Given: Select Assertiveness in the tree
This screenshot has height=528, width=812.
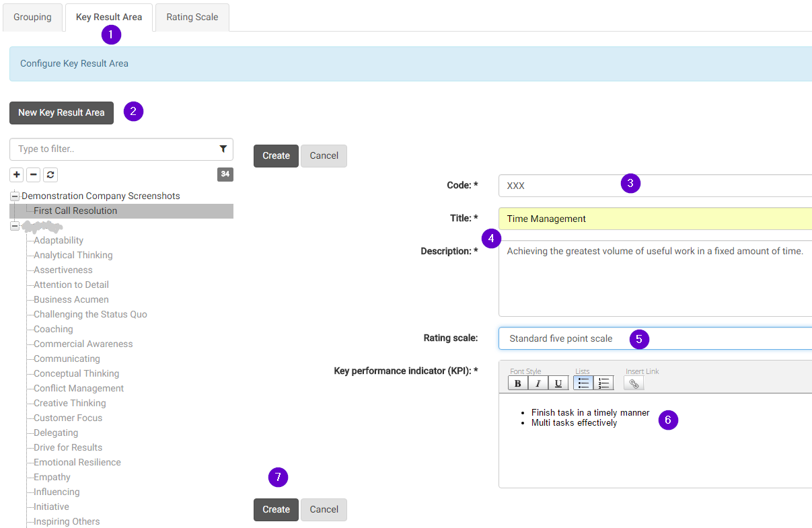Looking at the screenshot, I should [x=63, y=270].
